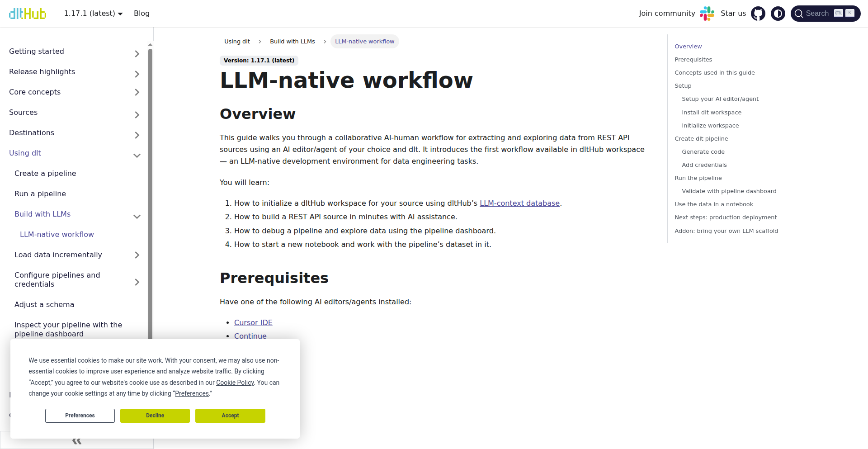The width and height of the screenshot is (868, 449).
Task: Open the Continue editor link
Action: point(250,336)
